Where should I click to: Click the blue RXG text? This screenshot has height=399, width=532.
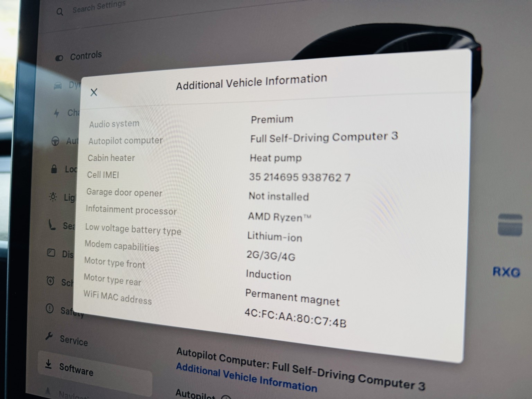[506, 272]
